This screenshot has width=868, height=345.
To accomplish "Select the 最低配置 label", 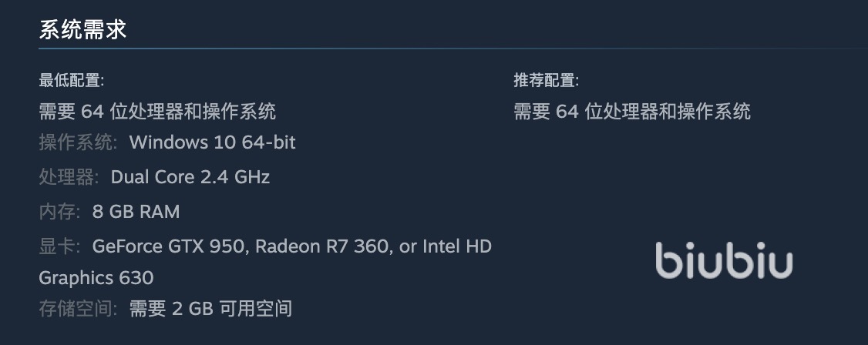I will tap(71, 80).
